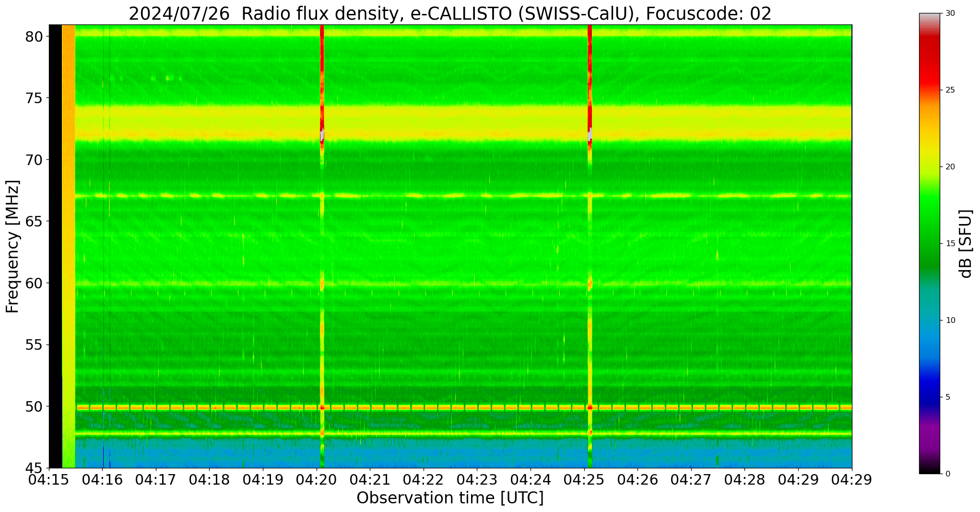Click the 'dB [SFU]' colorbar label

click(x=966, y=244)
